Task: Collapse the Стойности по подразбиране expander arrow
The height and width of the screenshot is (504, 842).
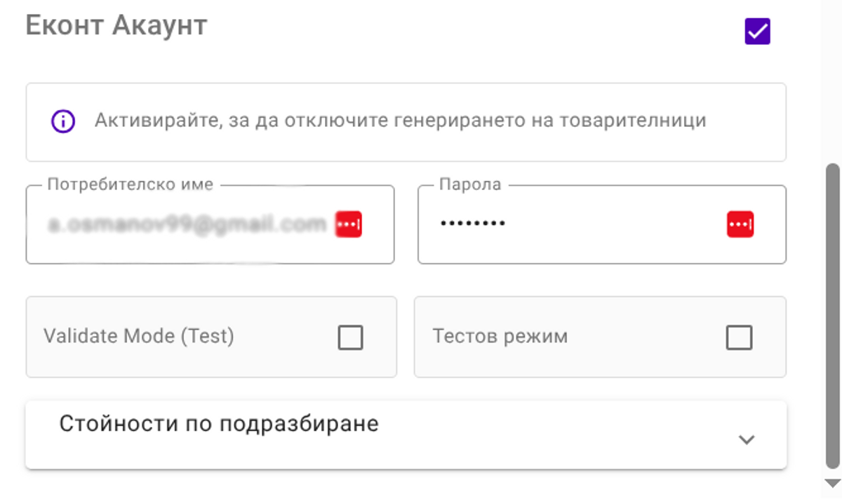Action: [746, 440]
